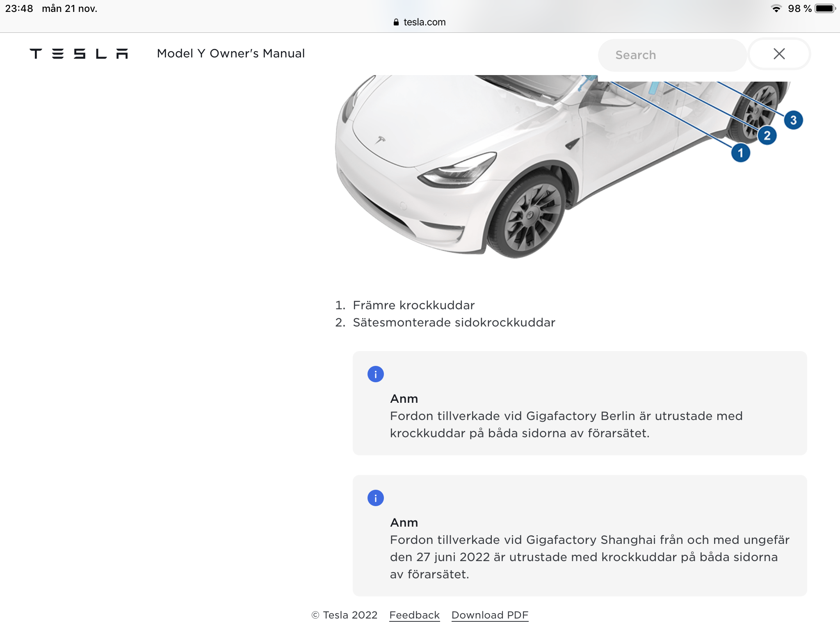Click the info icon in Shanghai note

(376, 498)
